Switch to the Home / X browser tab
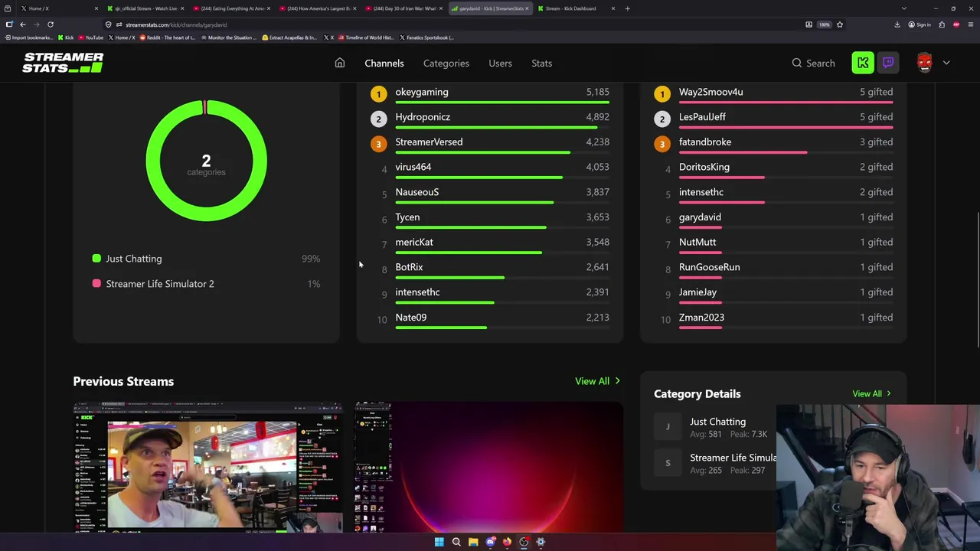The height and width of the screenshot is (551, 980). click(59, 8)
